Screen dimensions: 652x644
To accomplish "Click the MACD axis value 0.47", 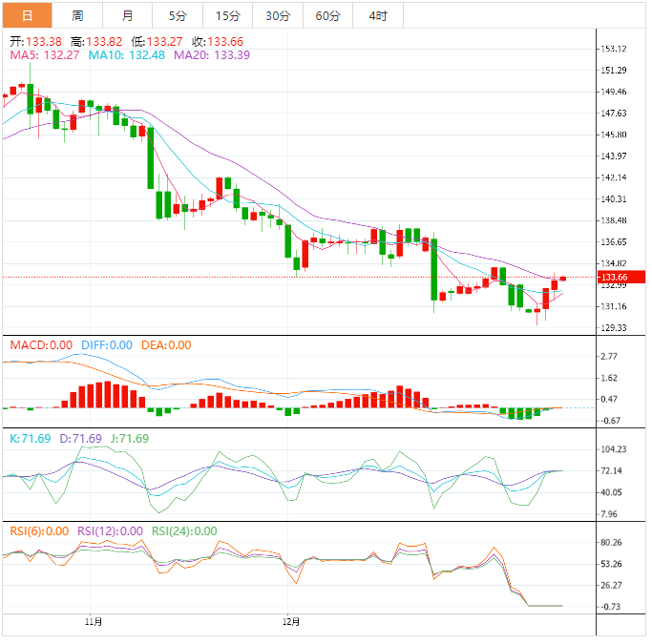I will pos(609,399).
